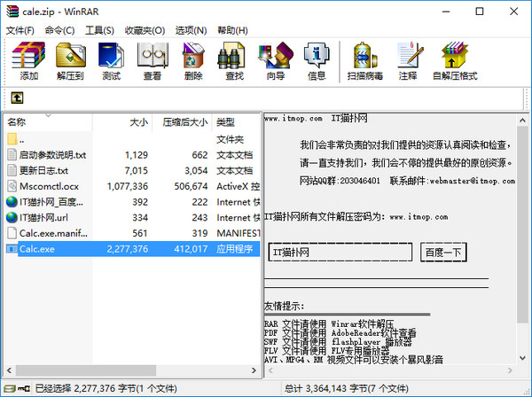Image resolution: width=532 pixels, height=397 pixels.
Task: Open the 选项(N) menu
Action: 191,30
